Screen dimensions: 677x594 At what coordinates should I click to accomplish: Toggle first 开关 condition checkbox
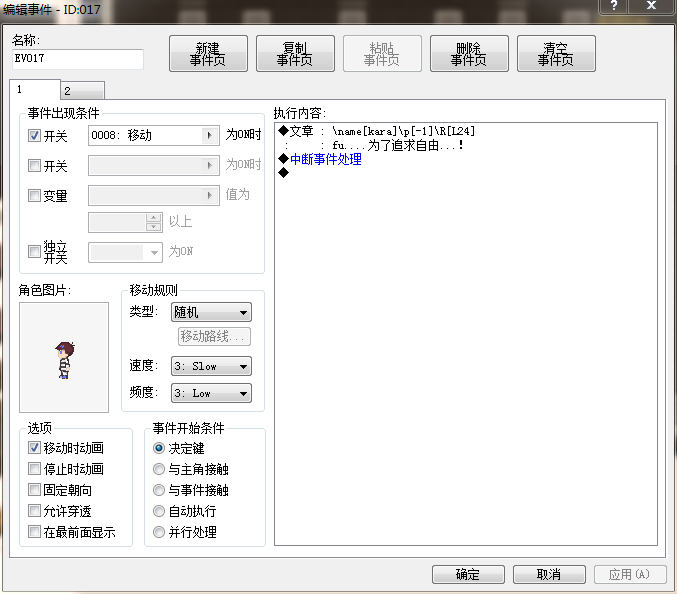click(x=34, y=136)
